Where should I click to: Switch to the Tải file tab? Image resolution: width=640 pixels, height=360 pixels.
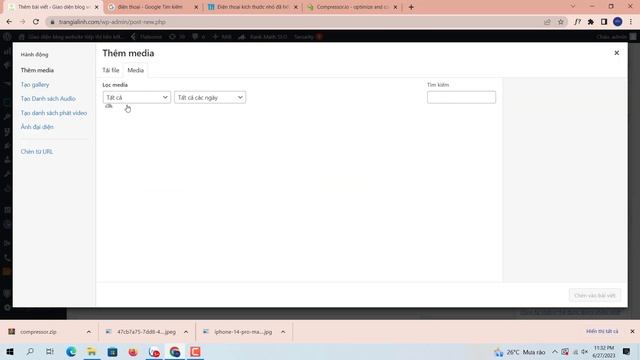(111, 70)
